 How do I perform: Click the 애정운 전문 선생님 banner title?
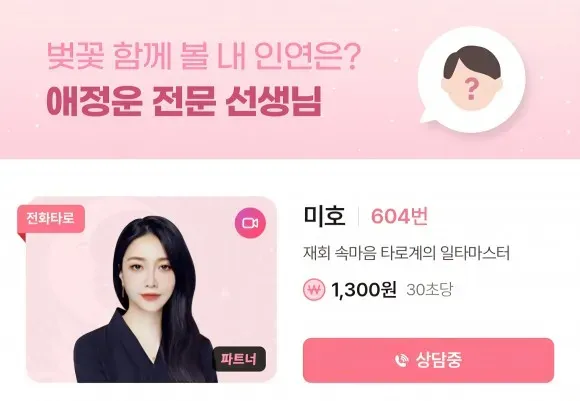[184, 101]
